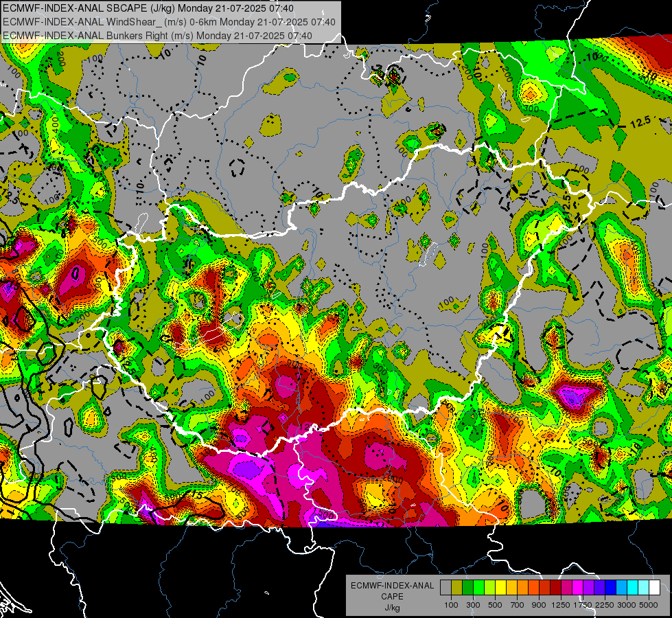Click the 900 value under the legend bar

[x=539, y=605]
